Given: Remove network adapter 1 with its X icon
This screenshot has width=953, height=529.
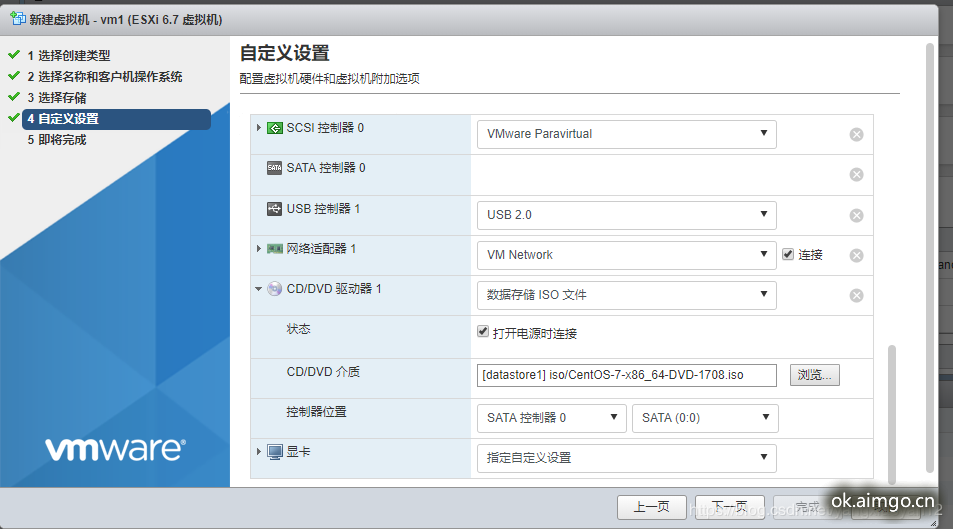Looking at the screenshot, I should [856, 255].
